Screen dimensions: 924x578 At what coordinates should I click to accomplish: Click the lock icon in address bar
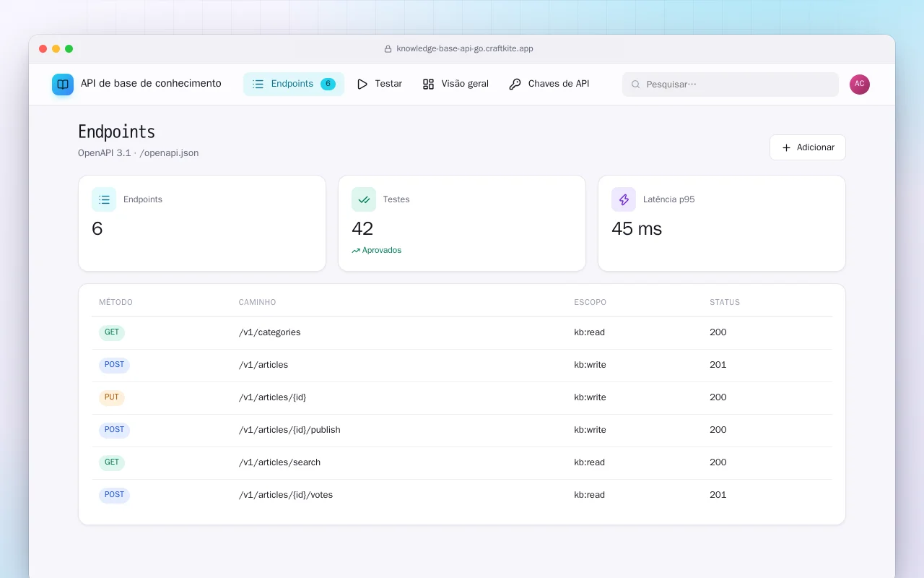click(x=388, y=49)
